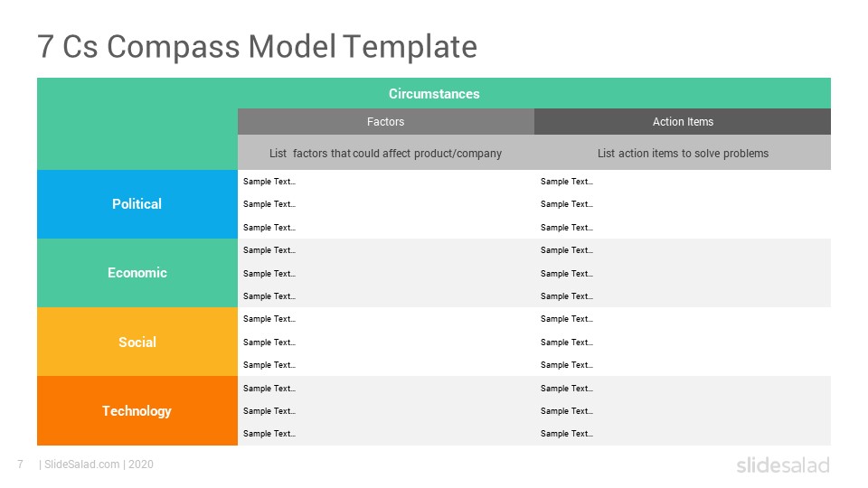
Task: Click first Sample Text in Social action items
Action: pos(567,319)
